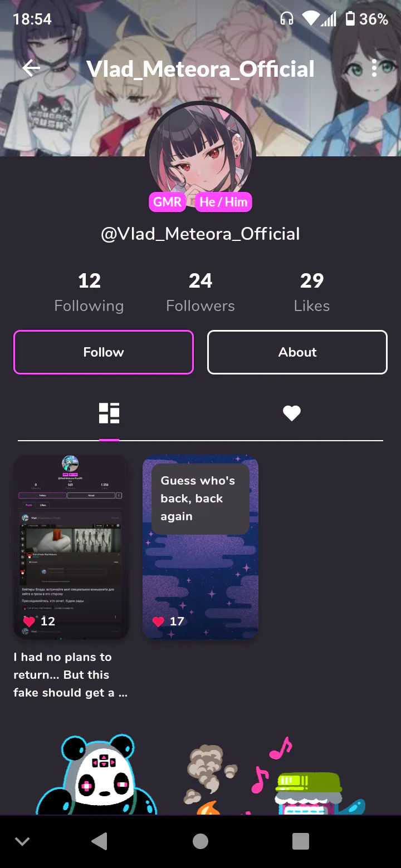Switch to the liked posts heart tab
The width and height of the screenshot is (401, 868).
[x=292, y=413]
